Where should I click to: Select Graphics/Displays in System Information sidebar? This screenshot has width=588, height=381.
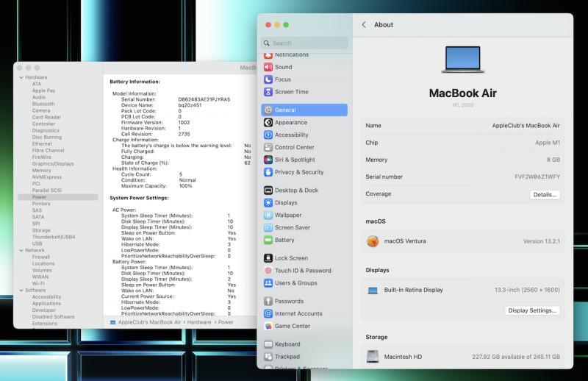click(53, 164)
